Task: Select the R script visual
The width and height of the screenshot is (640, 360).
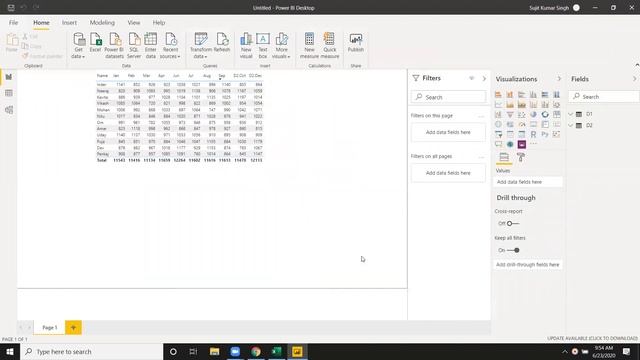Action: (533, 134)
